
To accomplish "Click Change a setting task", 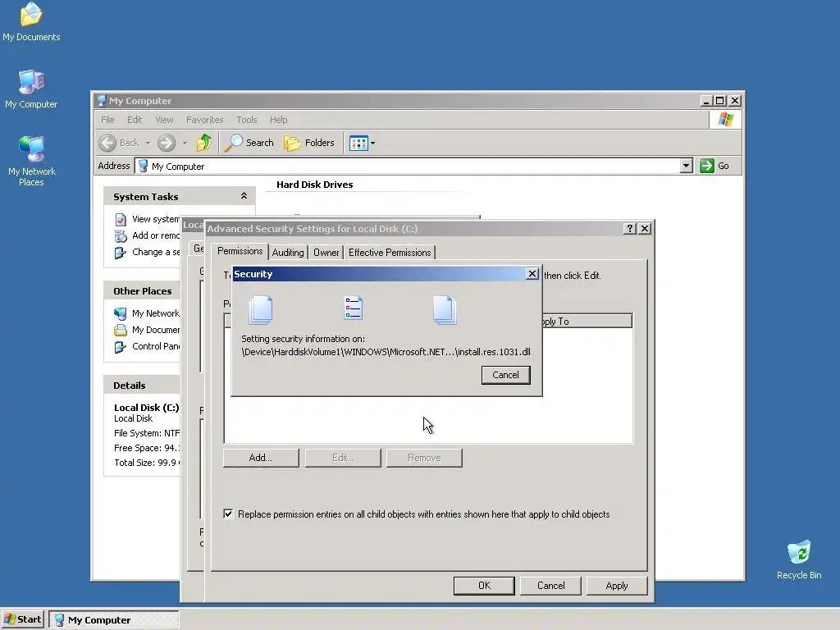I will [156, 253].
